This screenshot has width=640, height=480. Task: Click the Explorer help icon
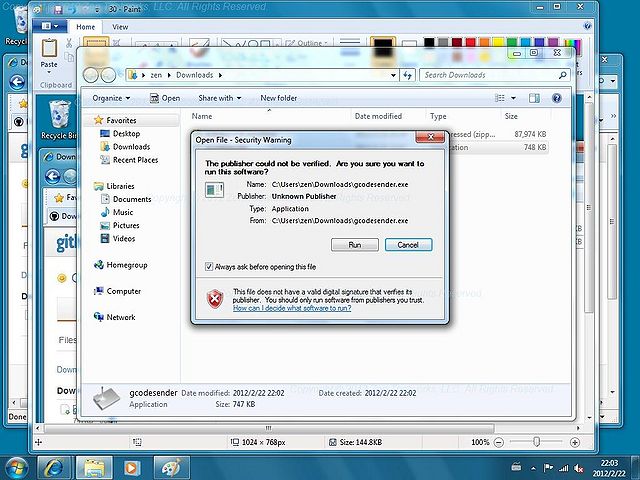tap(557, 98)
